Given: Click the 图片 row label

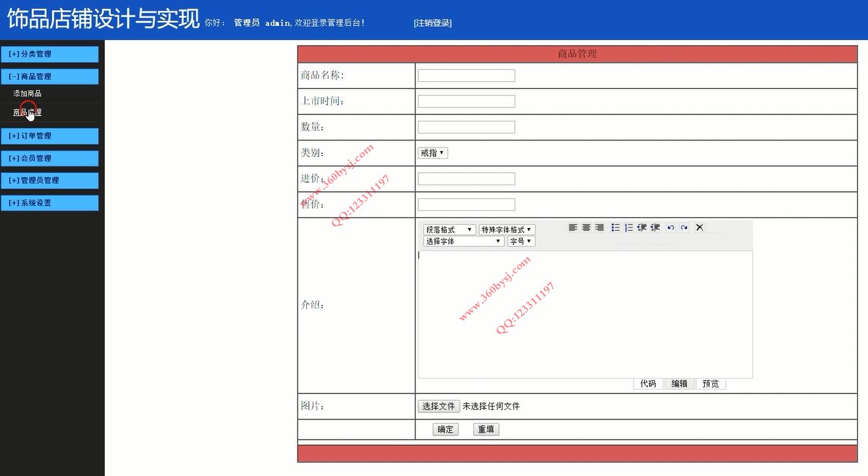Looking at the screenshot, I should [x=313, y=406].
